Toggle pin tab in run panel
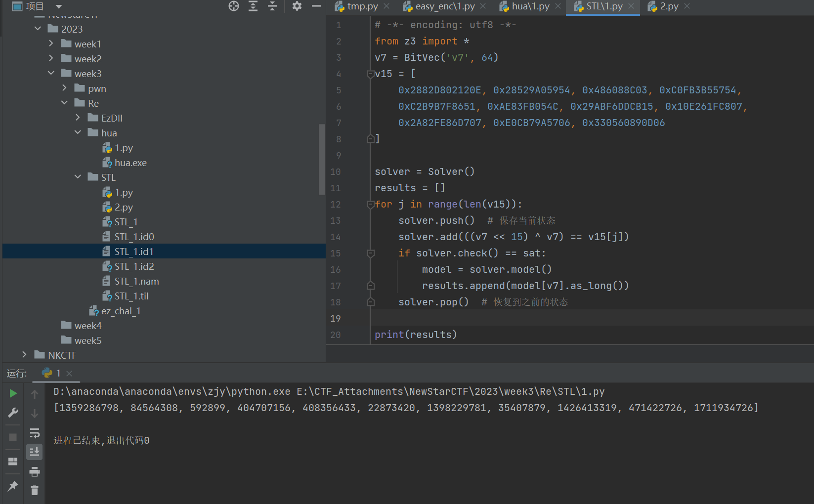814x504 pixels. [13, 486]
